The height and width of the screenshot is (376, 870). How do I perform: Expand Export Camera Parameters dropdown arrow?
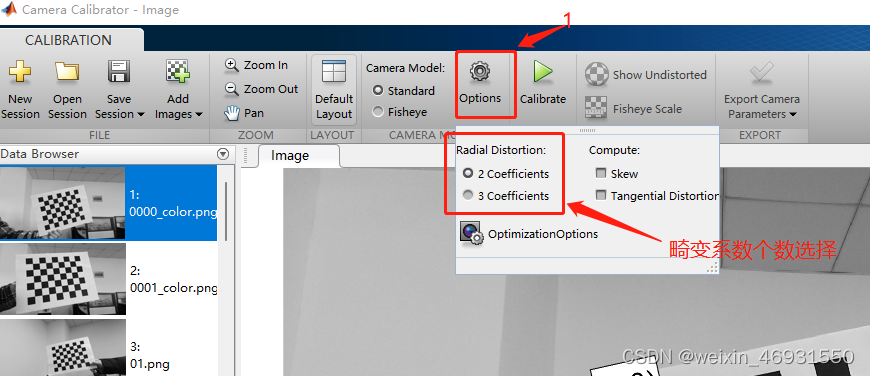(793, 115)
